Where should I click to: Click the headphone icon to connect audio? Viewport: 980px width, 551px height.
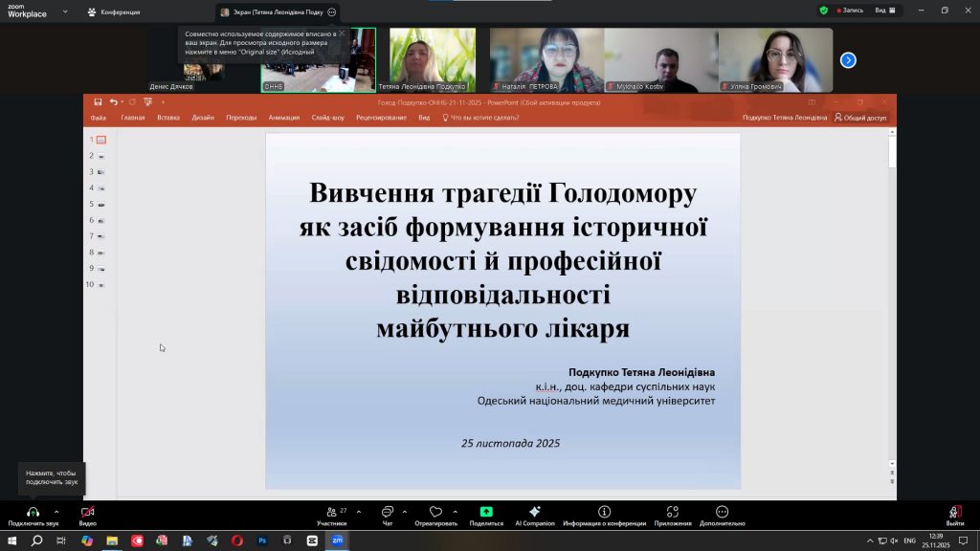[x=33, y=513]
